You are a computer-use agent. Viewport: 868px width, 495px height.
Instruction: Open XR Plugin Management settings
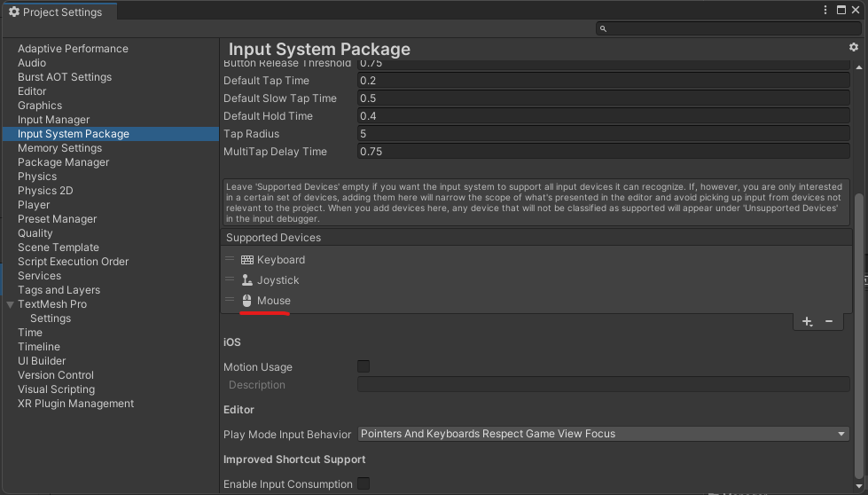[76, 404]
